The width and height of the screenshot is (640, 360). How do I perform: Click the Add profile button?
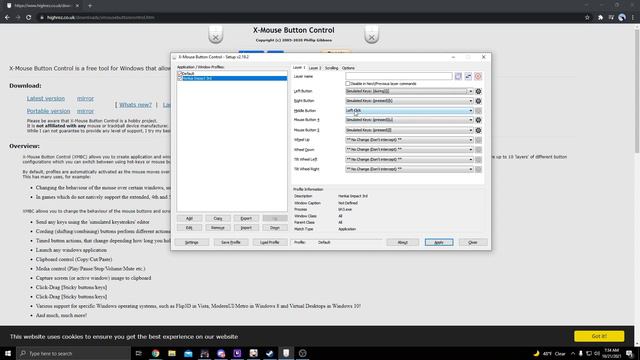click(189, 218)
